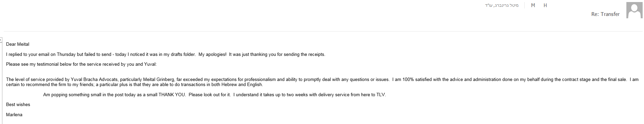Click the scroll-up arrow of the message scrollbar
The width and height of the screenshot is (644, 124).
pyautogui.click(x=1, y=40)
